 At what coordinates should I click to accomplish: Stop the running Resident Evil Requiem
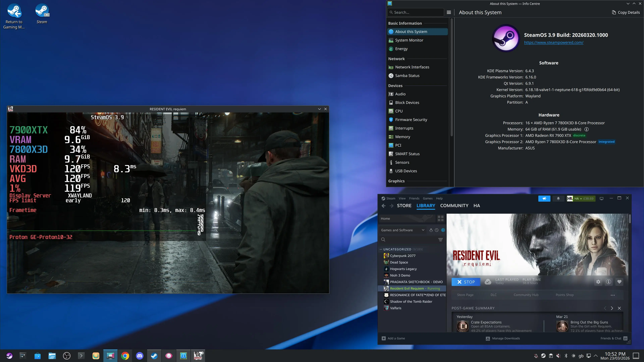point(466,282)
